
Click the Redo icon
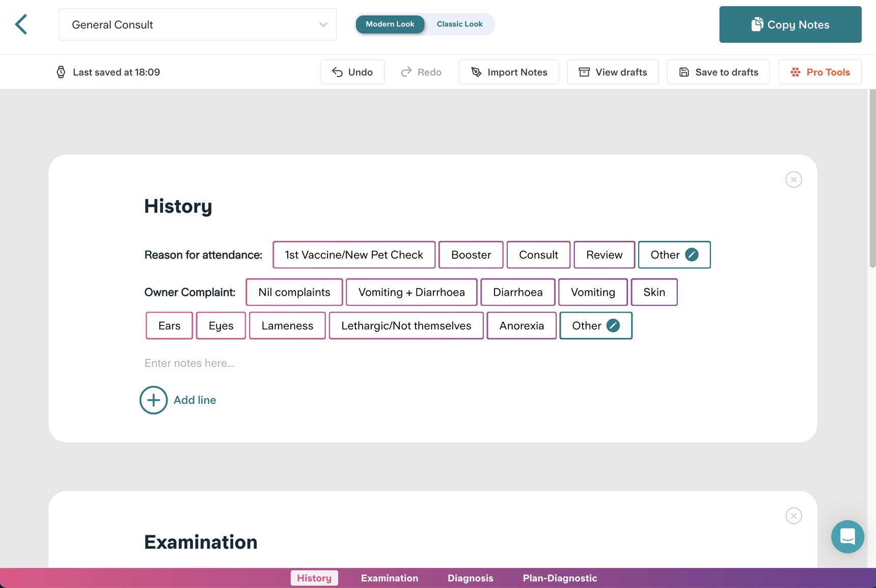tap(406, 72)
